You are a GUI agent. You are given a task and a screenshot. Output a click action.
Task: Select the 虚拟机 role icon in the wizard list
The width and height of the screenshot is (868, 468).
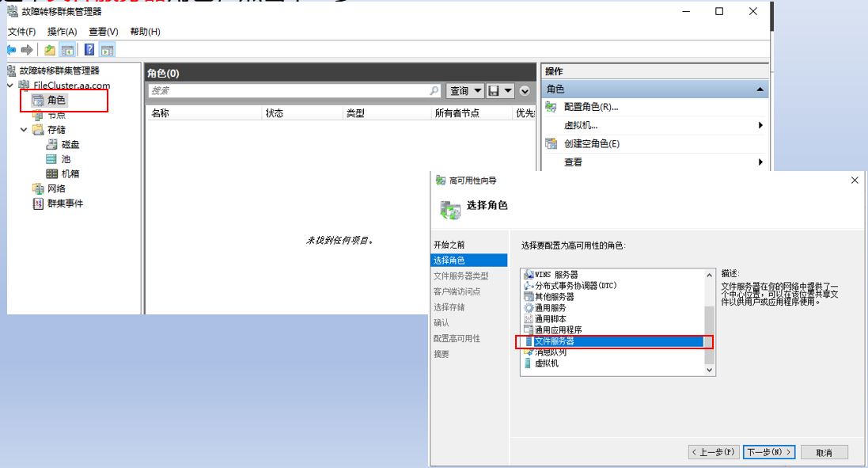(528, 363)
